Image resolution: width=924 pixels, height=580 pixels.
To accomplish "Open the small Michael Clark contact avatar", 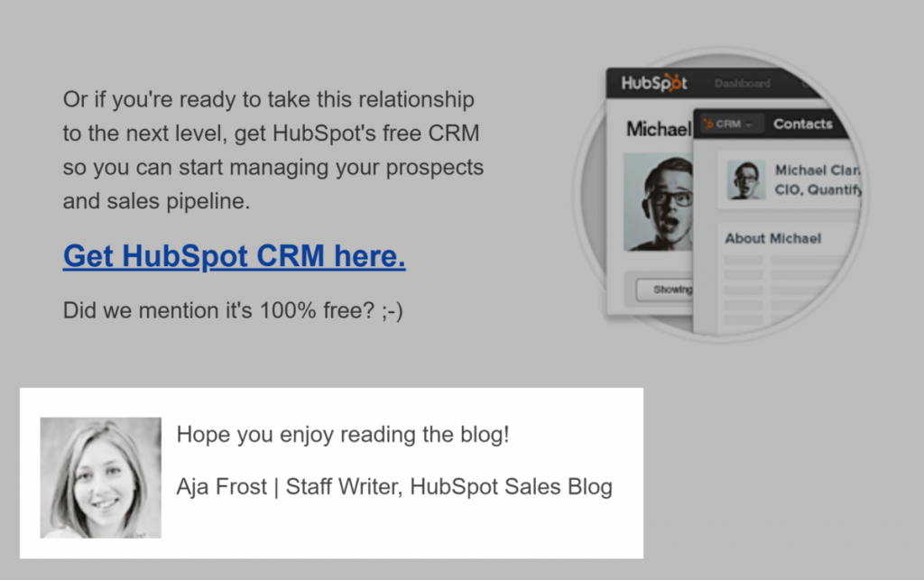I will click(x=745, y=180).
